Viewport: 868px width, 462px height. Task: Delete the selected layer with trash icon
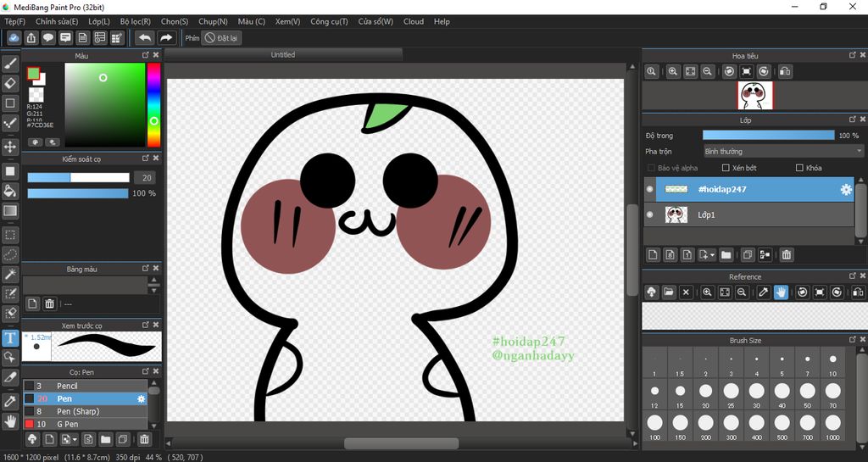(x=786, y=254)
